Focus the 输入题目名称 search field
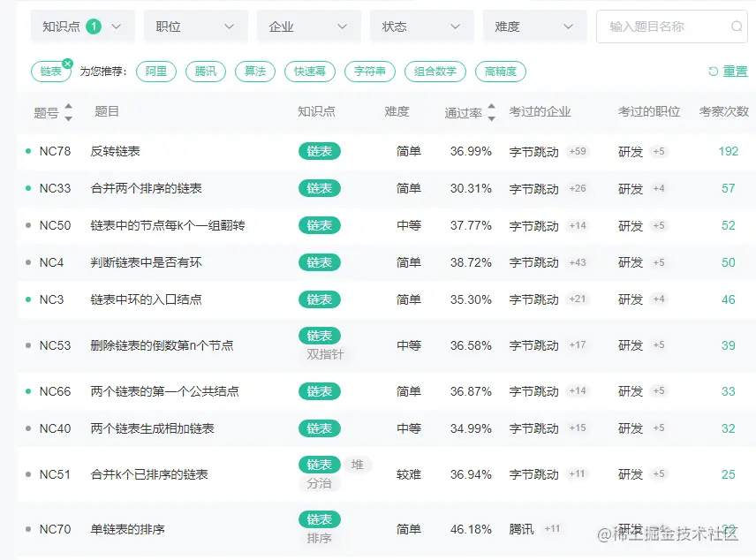 pos(672,26)
